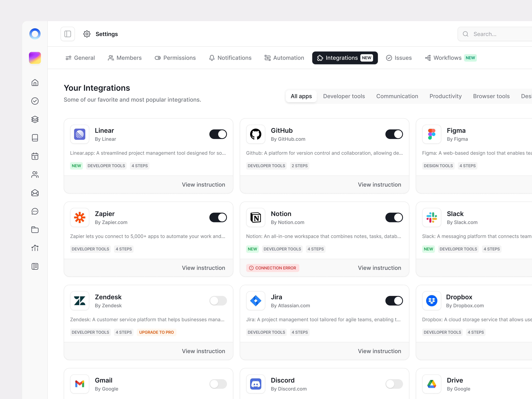
Task: Switch to the General tab
Action: point(80,58)
